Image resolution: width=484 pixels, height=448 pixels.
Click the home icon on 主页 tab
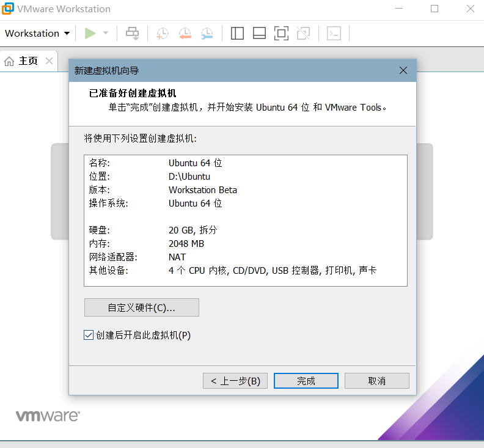coord(9,61)
